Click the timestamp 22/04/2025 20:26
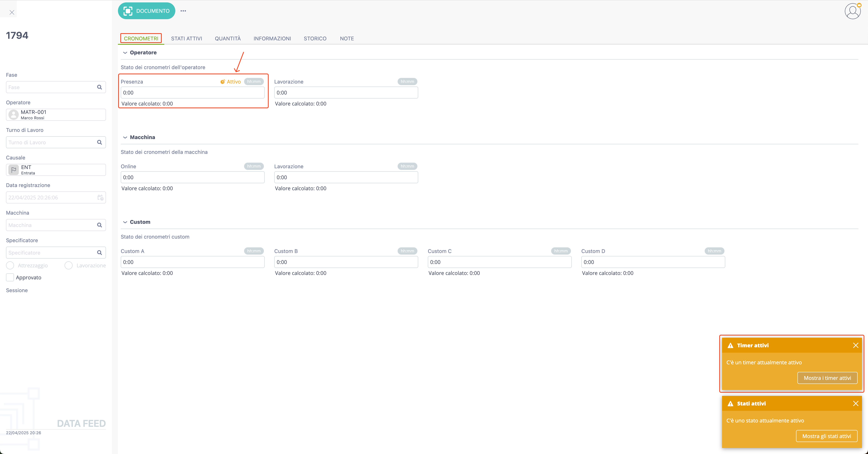This screenshot has width=868, height=454. pyautogui.click(x=24, y=433)
